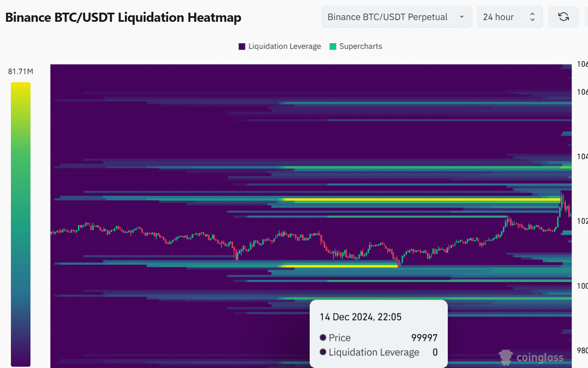
Task: Select the 81.71M scale maximum label
Action: [x=20, y=72]
